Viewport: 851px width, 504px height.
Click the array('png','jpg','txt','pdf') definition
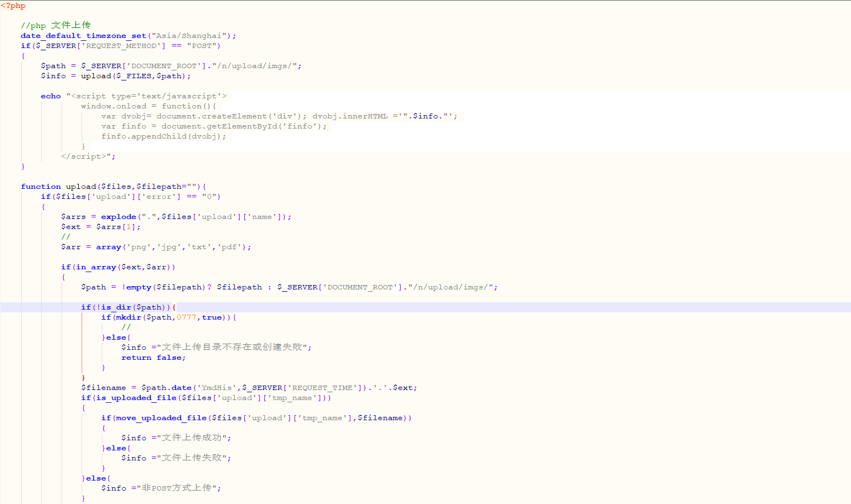click(171, 247)
